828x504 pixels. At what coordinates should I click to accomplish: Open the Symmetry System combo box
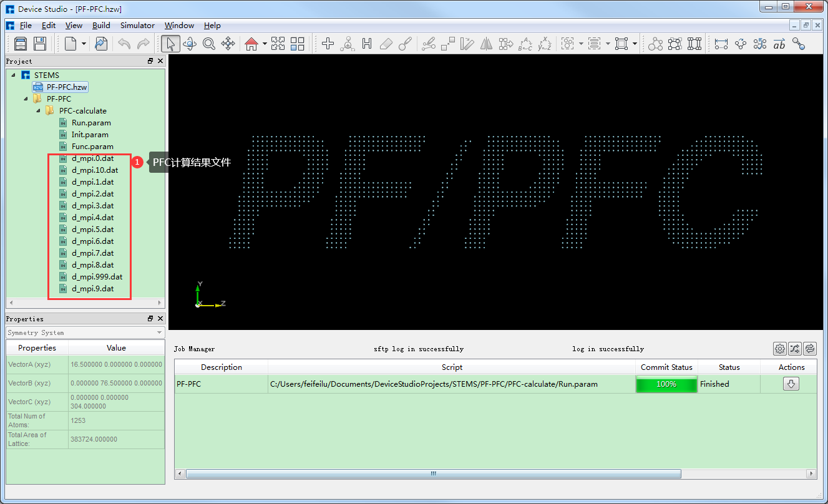tap(85, 333)
